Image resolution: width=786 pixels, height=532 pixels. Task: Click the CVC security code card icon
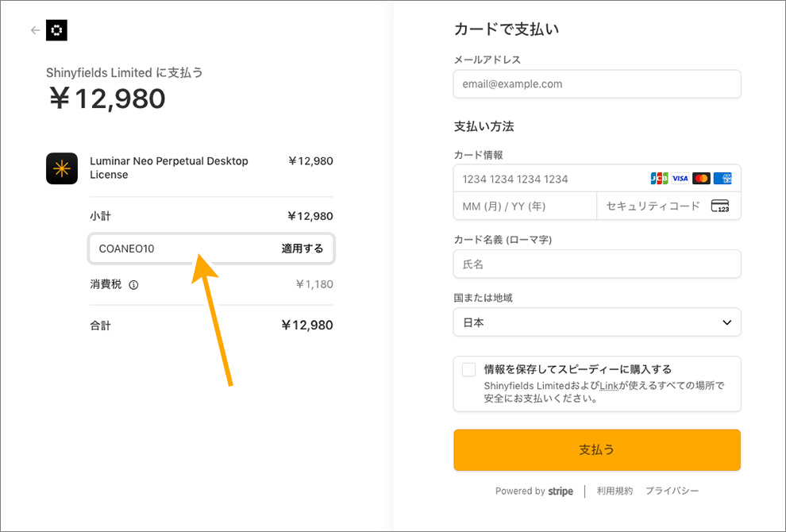pos(719,206)
